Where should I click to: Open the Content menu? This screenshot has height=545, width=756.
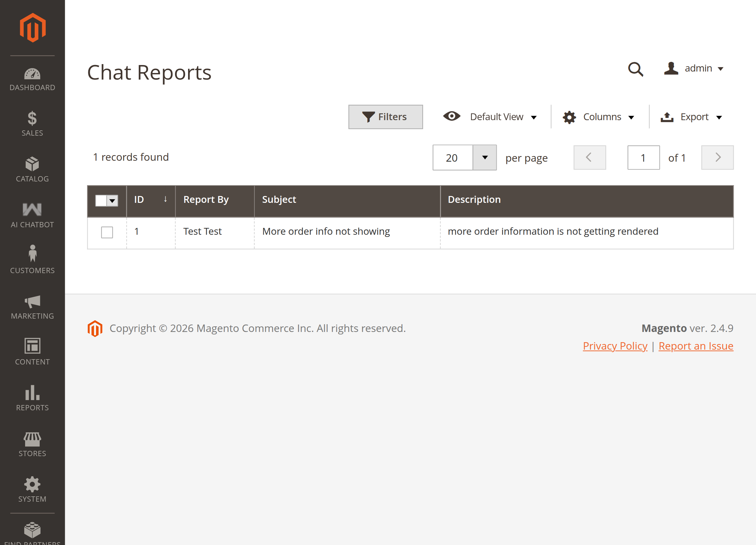(32, 352)
